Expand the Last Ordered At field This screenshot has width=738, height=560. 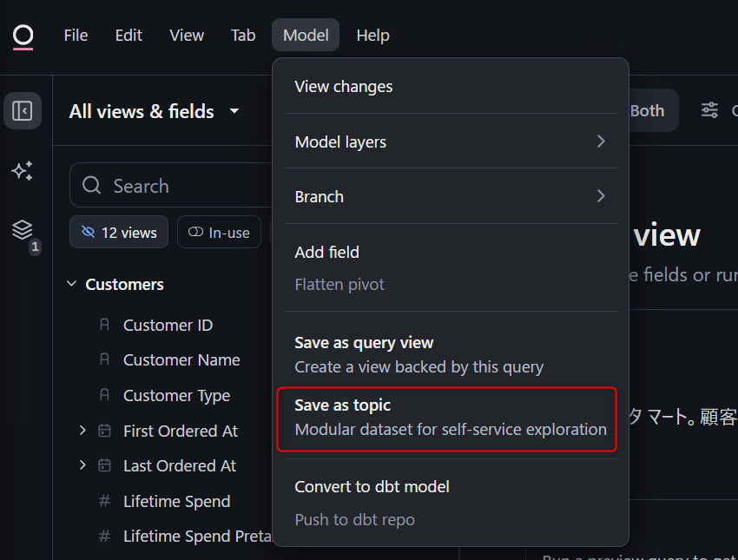click(x=82, y=465)
